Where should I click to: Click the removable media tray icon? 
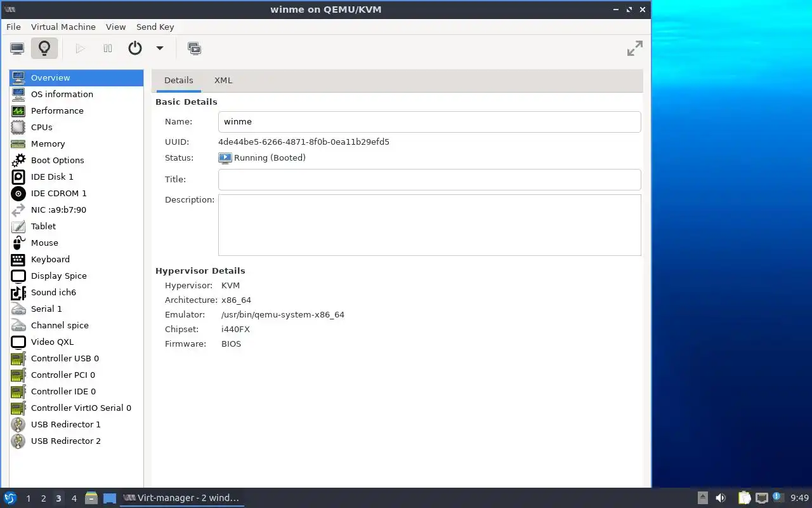tap(702, 498)
